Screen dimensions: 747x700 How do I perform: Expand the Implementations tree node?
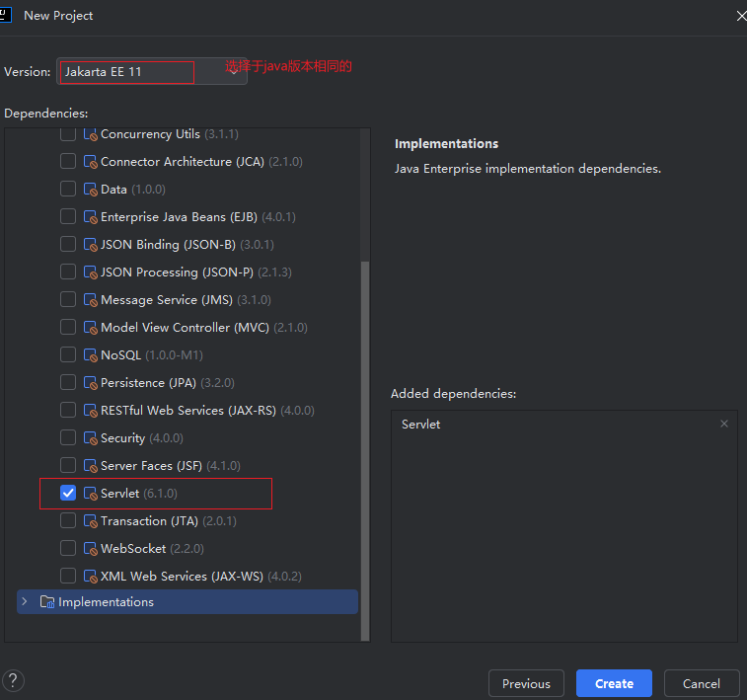pyautogui.click(x=25, y=602)
